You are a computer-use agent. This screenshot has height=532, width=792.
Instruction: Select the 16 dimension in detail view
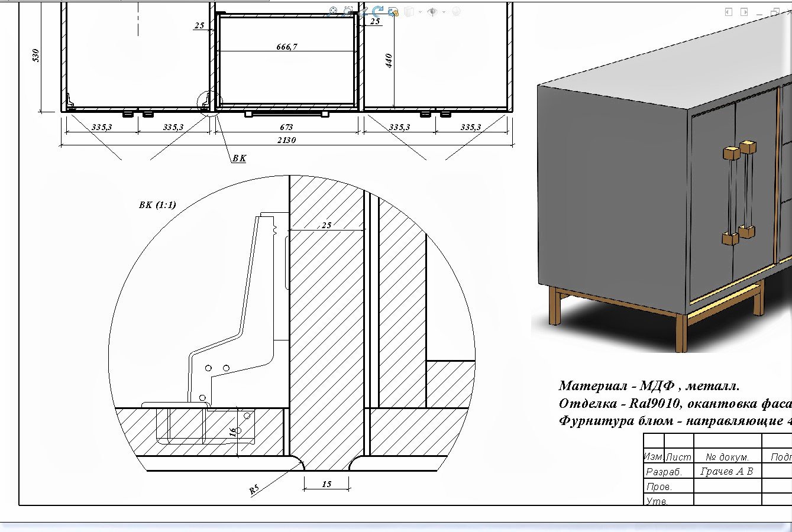(232, 432)
